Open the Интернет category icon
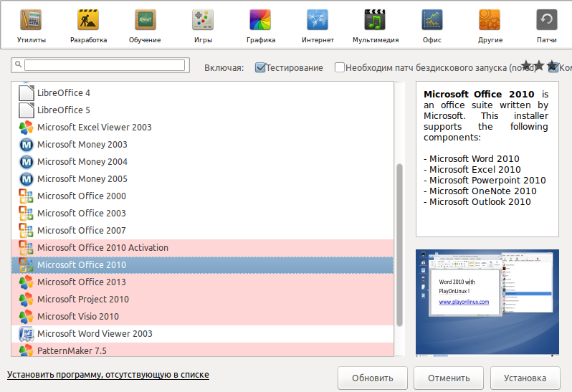The height and width of the screenshot is (392, 572). point(318,19)
